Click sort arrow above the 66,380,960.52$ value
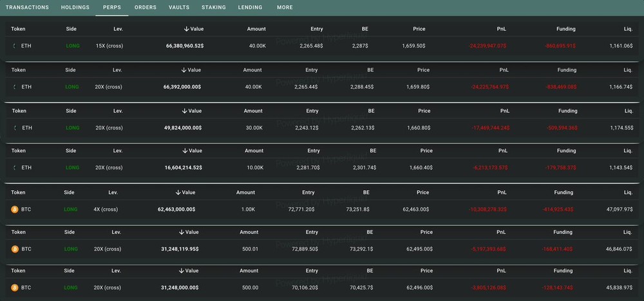Image resolution: width=644 pixels, height=301 pixels. (187, 29)
